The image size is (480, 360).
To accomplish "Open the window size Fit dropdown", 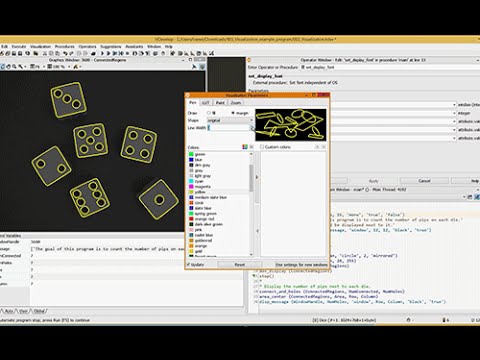I will 44,67.
